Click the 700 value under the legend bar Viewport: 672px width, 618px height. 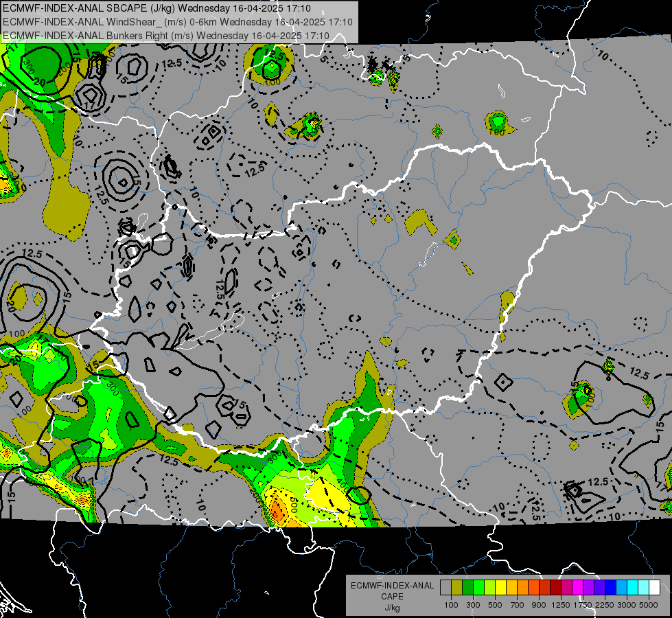click(518, 605)
